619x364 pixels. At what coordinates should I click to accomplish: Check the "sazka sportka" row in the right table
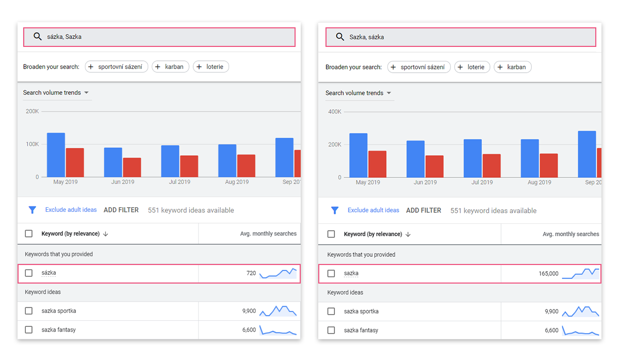(331, 311)
